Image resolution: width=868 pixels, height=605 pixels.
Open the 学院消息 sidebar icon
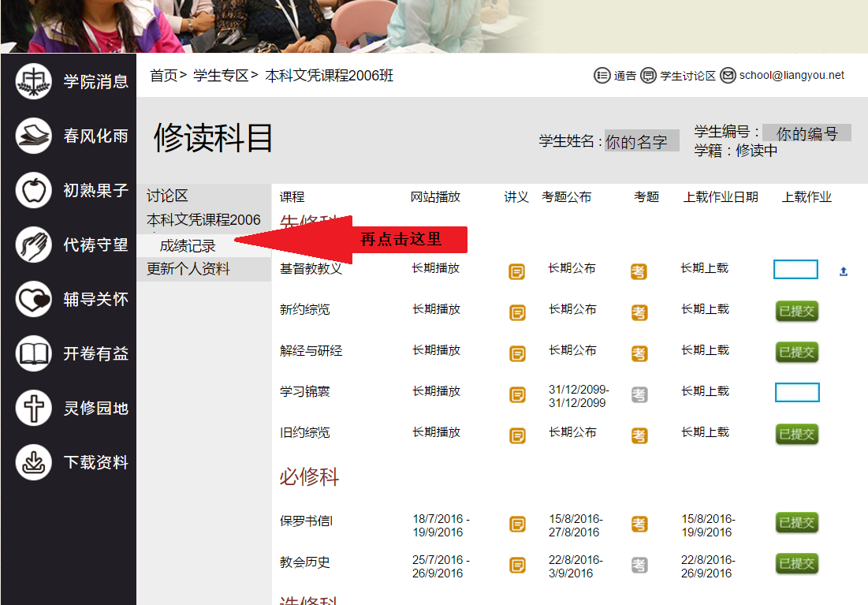tap(33, 81)
